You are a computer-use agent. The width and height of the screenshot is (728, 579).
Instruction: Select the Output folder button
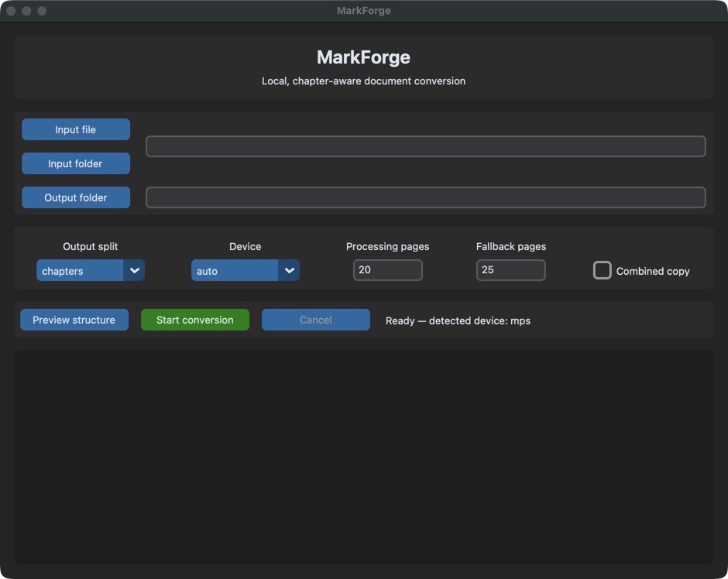coord(76,197)
